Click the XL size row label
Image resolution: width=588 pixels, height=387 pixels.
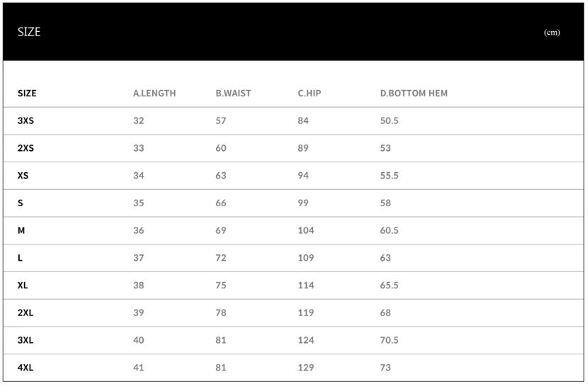tap(23, 285)
